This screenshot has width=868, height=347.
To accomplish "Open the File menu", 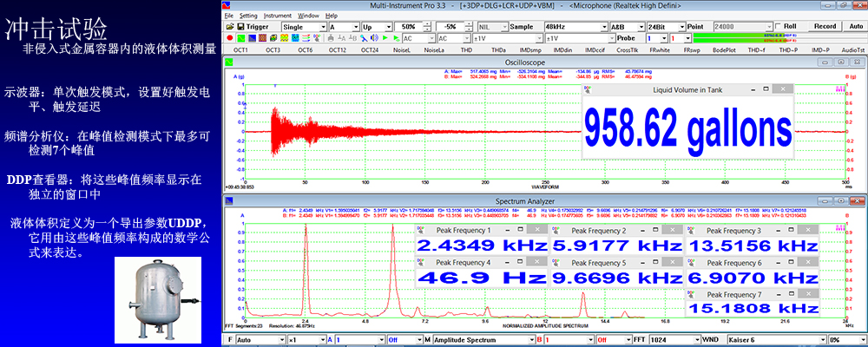I will pos(229,16).
